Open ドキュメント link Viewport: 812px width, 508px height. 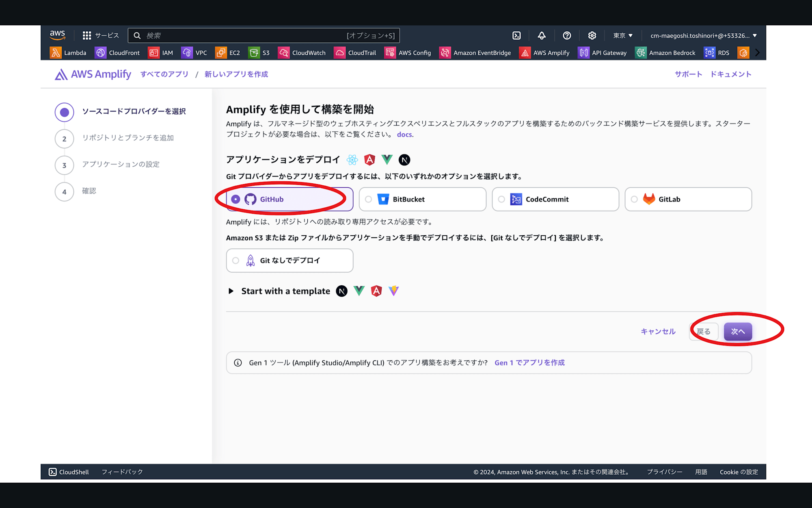pos(731,74)
